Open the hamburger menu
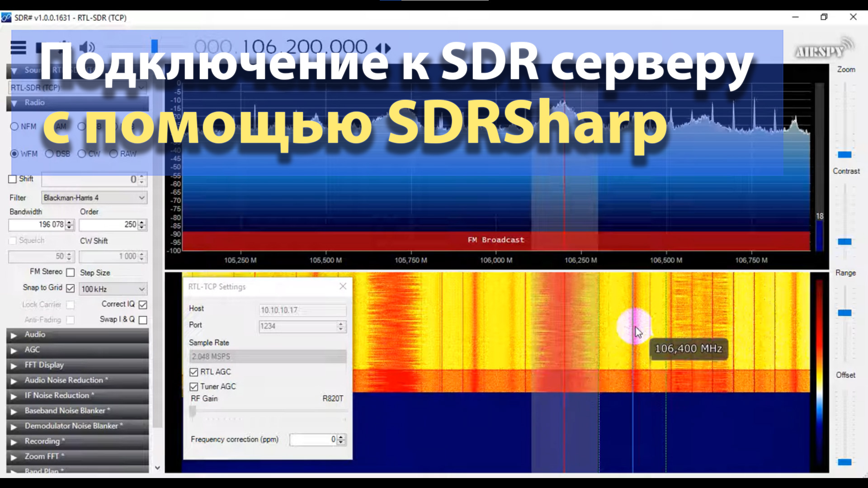868x488 pixels. pos(18,47)
